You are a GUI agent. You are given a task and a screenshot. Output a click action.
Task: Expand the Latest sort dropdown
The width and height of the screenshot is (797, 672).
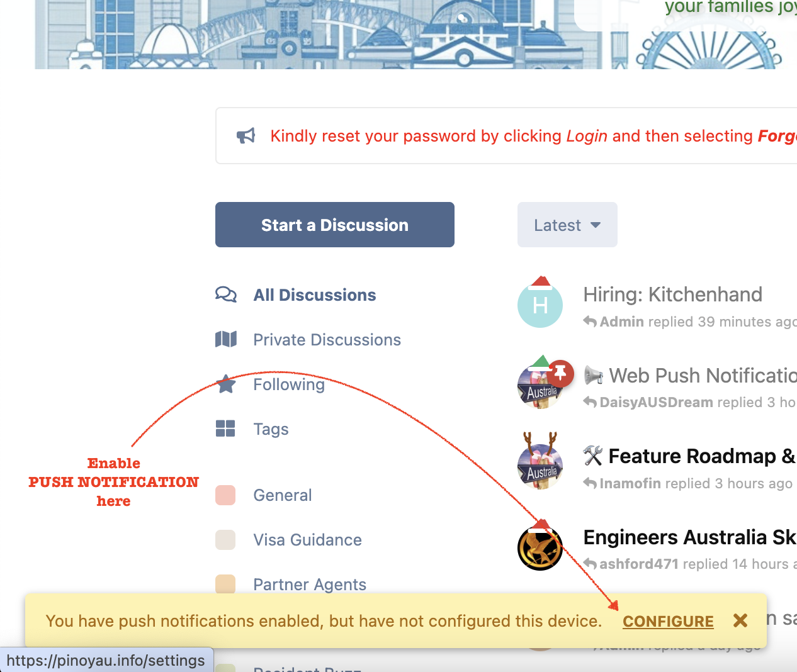point(567,225)
